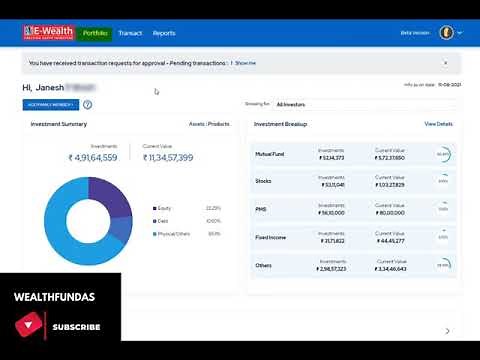Image resolution: width=480 pixels, height=360 pixels.
Task: Open the Reports menu
Action: 164,33
